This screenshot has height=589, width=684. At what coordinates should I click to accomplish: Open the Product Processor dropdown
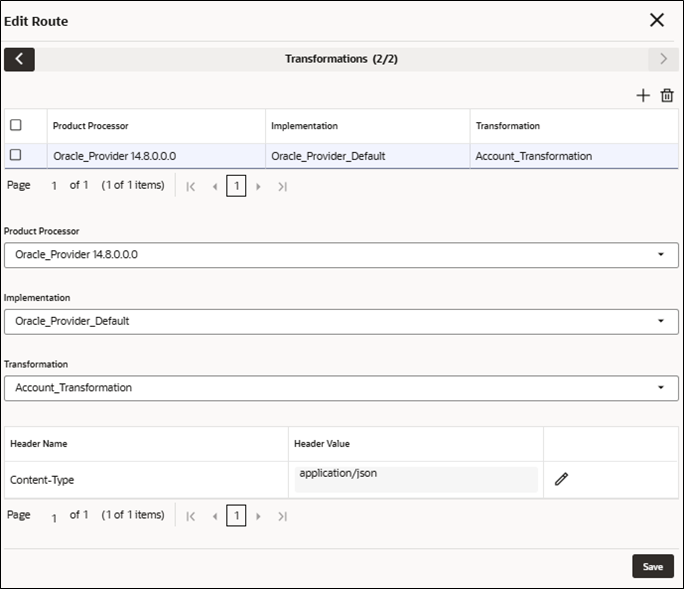pos(341,255)
